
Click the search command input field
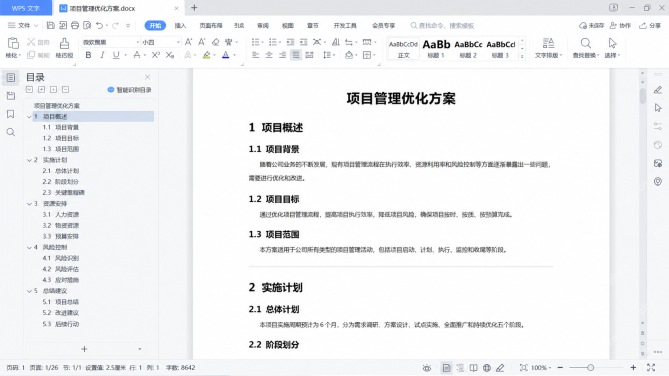tap(442, 26)
